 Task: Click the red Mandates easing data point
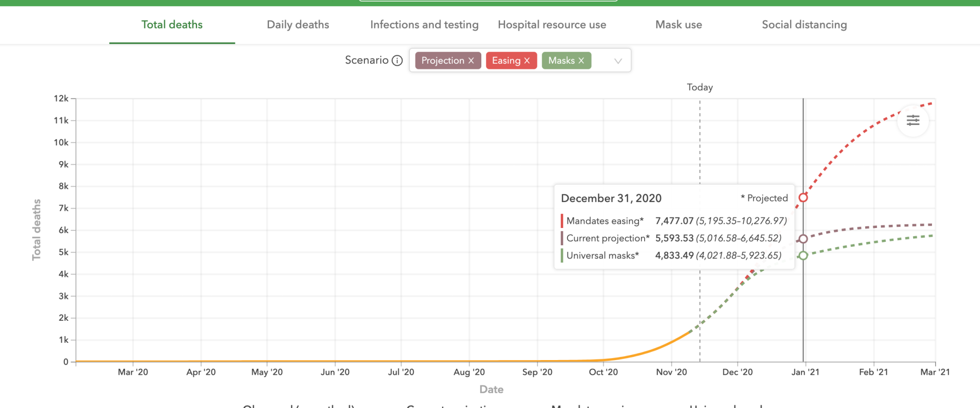803,197
